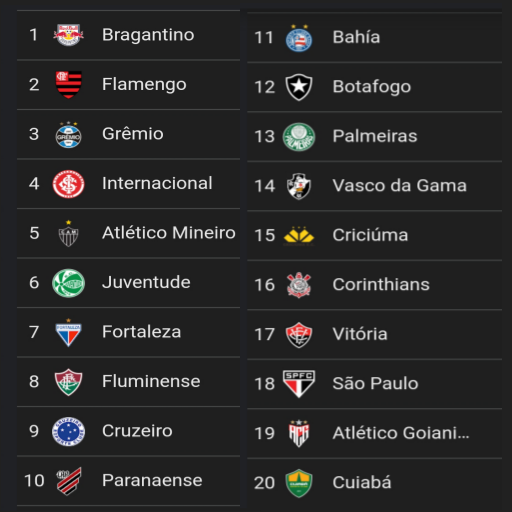512x512 pixels.
Task: Click the Criciúma yellow logo
Action: pos(299,235)
